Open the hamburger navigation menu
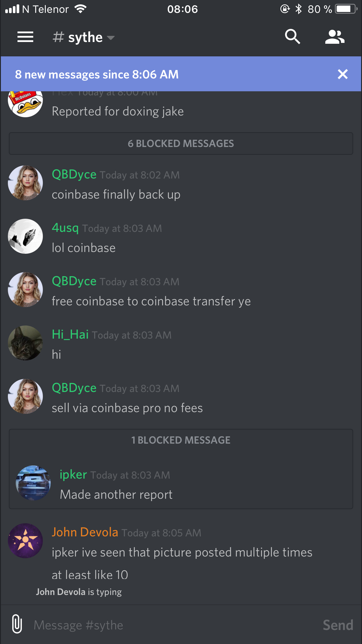Screen dimensions: 362x644 tap(25, 37)
